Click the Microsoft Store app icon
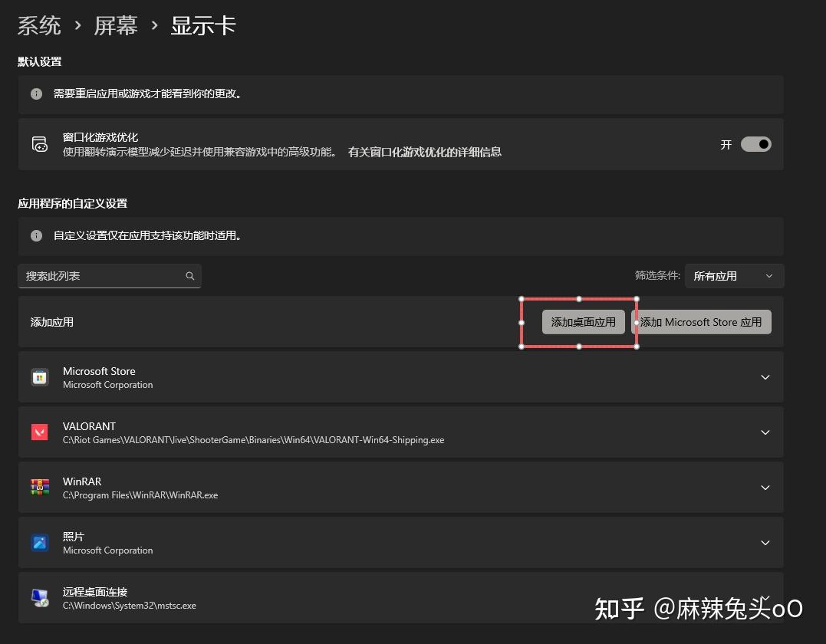The image size is (826, 644). coord(40,377)
